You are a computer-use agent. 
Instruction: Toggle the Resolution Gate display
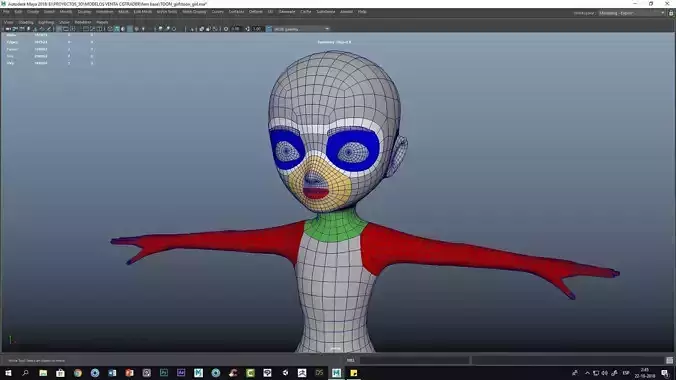[73, 29]
